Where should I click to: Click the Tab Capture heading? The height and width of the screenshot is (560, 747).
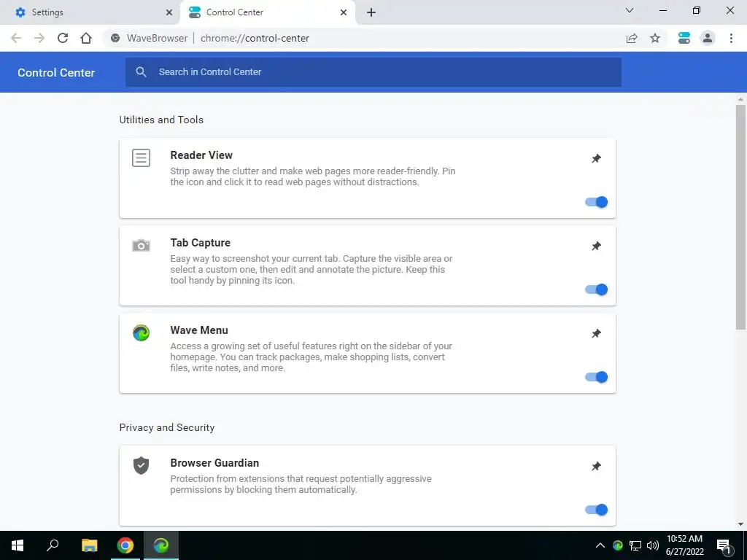pos(200,243)
